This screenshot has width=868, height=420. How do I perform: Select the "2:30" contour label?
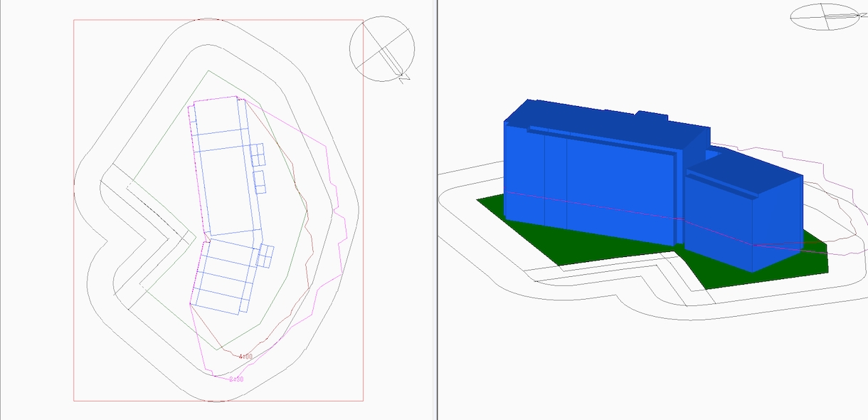[x=236, y=379]
